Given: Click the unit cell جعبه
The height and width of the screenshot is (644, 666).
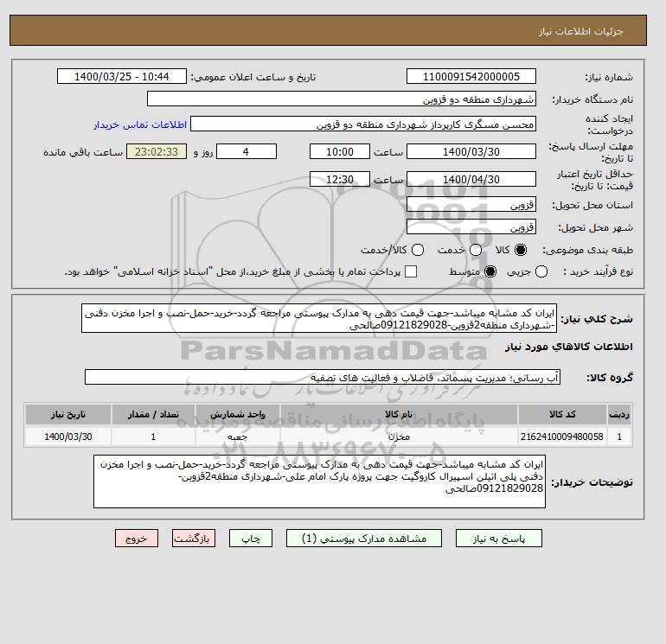Looking at the screenshot, I should [x=238, y=437].
